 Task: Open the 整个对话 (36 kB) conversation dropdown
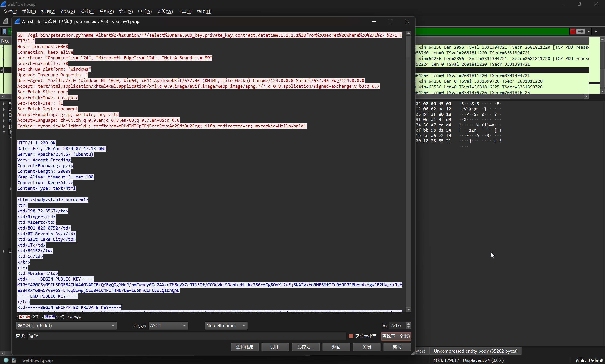[66, 326]
